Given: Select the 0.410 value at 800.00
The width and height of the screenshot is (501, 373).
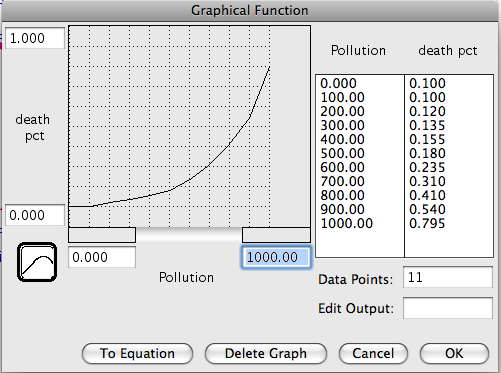Looking at the screenshot, I should click(427, 195).
